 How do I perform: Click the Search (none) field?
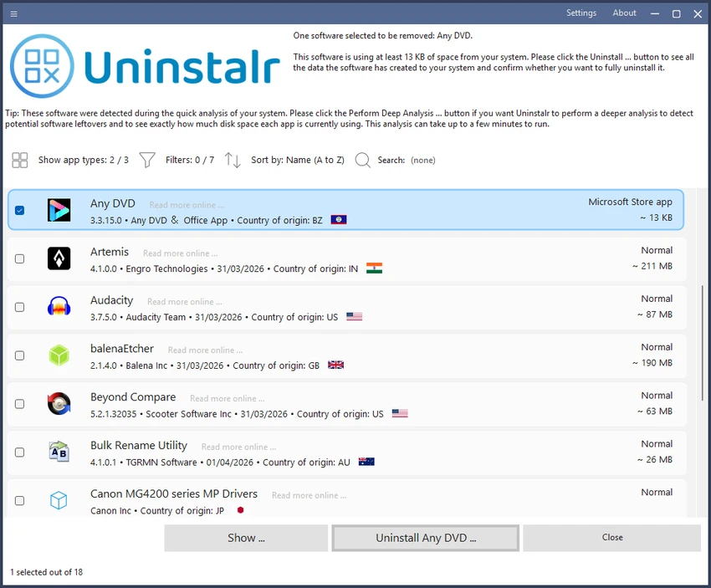point(422,160)
